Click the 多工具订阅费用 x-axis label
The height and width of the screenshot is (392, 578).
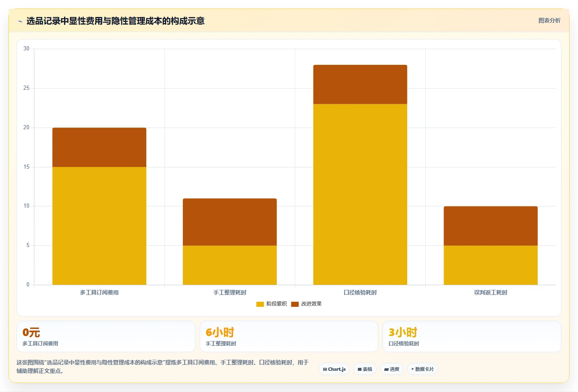(99, 292)
